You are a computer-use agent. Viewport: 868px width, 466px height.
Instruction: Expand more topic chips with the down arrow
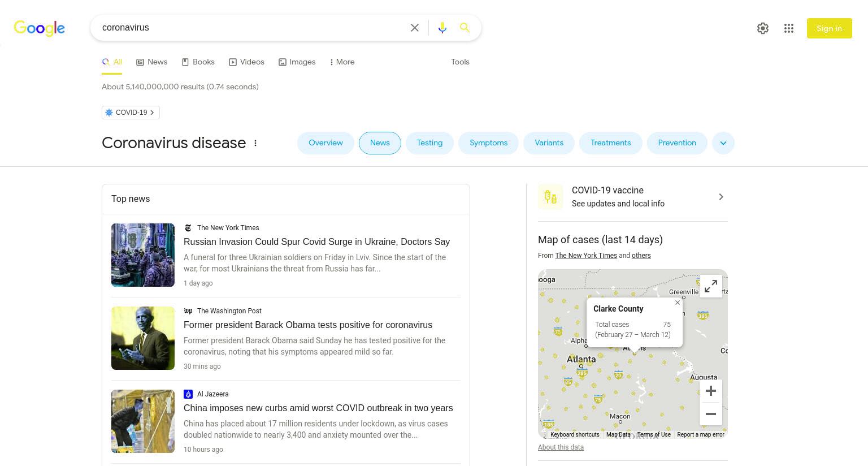[x=723, y=143]
